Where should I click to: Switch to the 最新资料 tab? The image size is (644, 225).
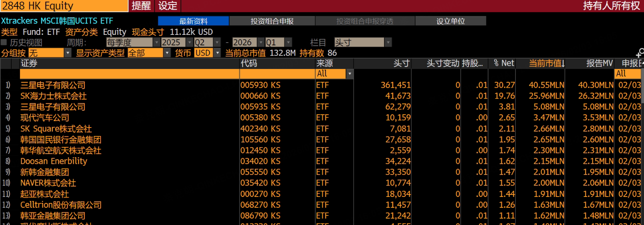pos(194,21)
